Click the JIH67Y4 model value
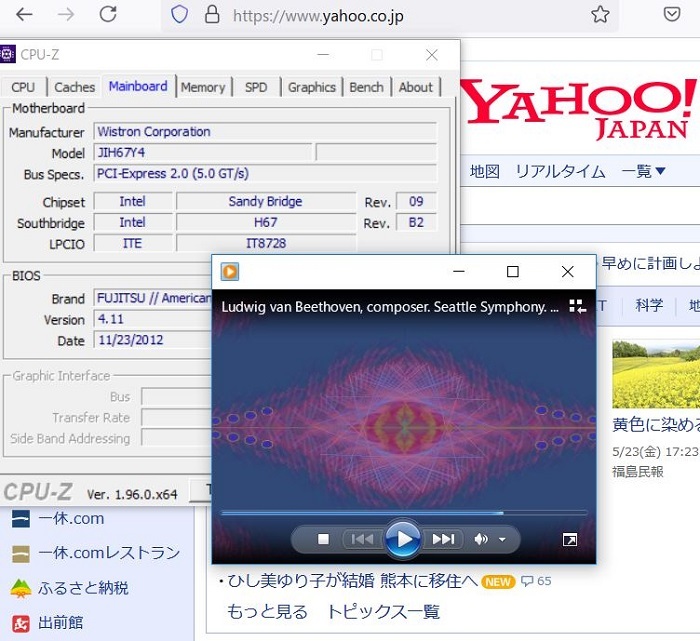Viewport: 700px width, 641px height. (203, 153)
